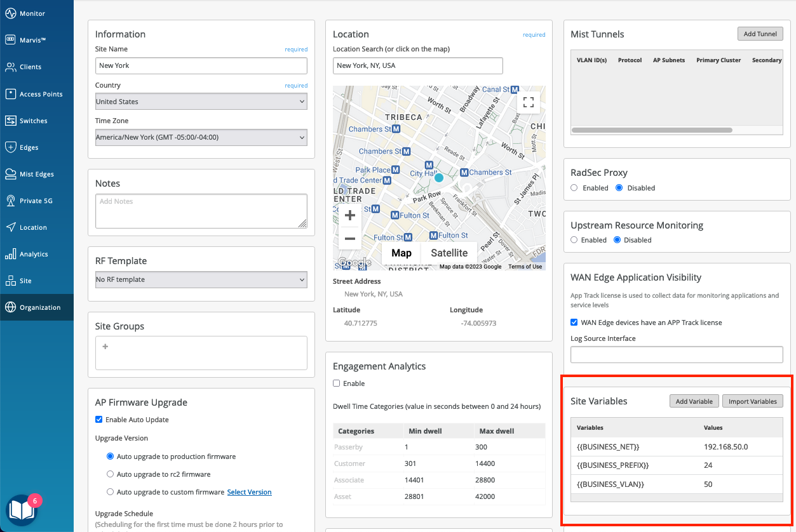The image size is (796, 532).
Task: Select the Private 5G antenna icon
Action: [x=10, y=201]
